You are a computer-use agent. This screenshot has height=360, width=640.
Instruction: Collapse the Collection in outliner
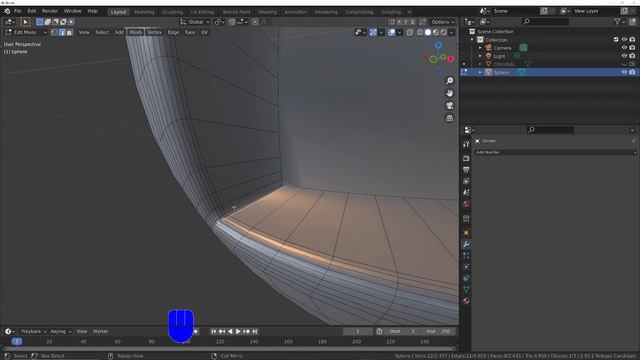[472, 40]
